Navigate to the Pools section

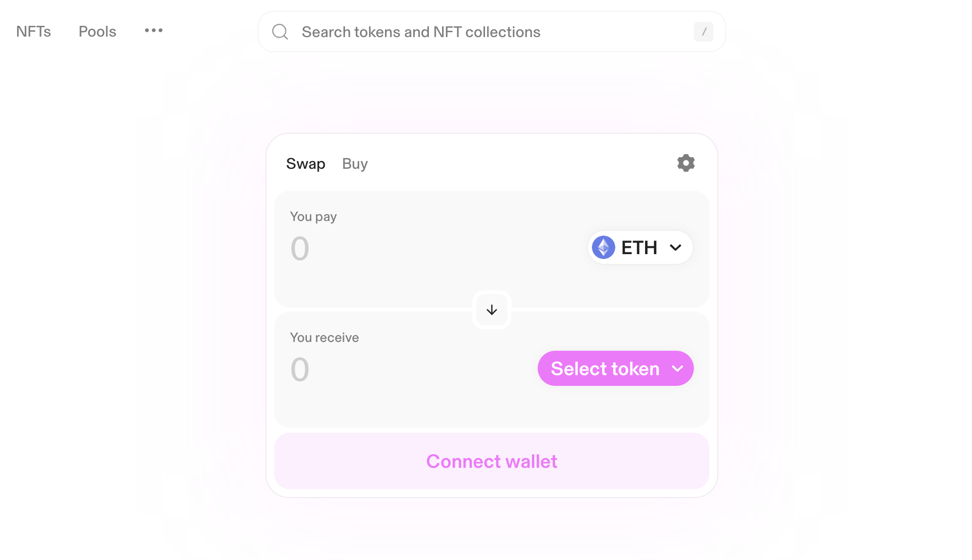(x=97, y=31)
